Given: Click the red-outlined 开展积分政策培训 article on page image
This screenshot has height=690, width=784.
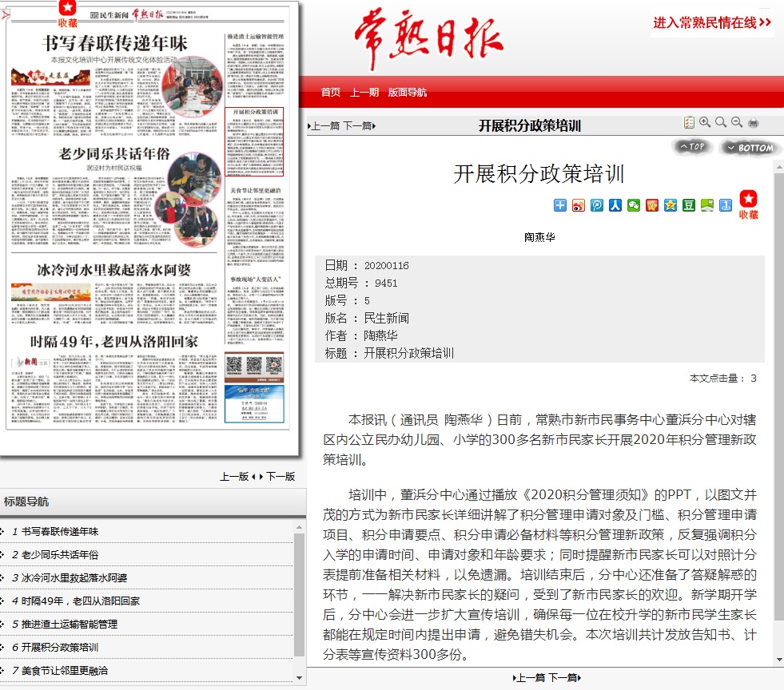Looking at the screenshot, I should 254,142.
